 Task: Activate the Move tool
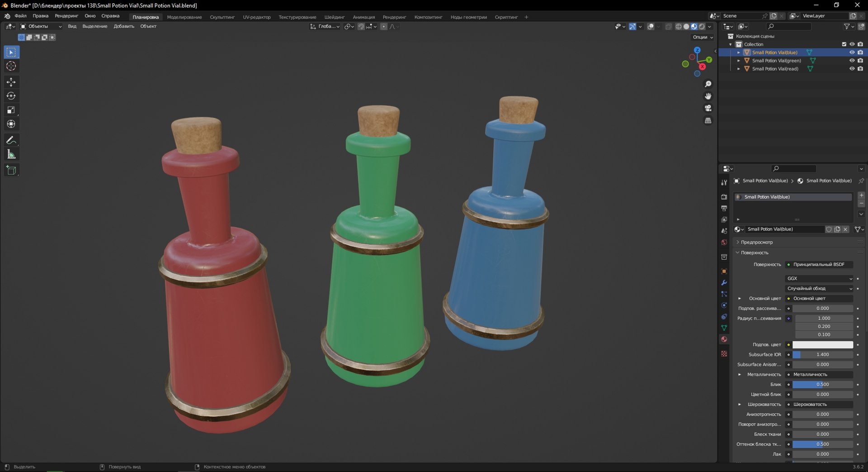coord(11,82)
